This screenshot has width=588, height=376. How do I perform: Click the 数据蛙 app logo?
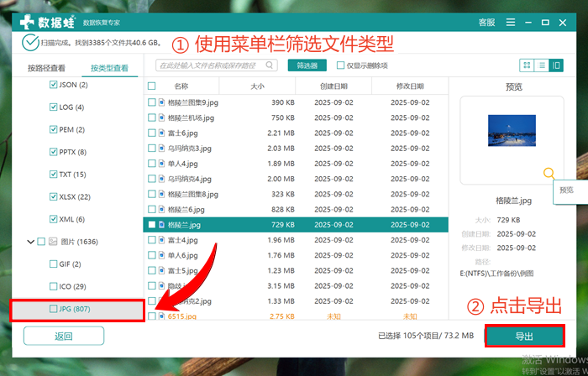click(x=48, y=23)
